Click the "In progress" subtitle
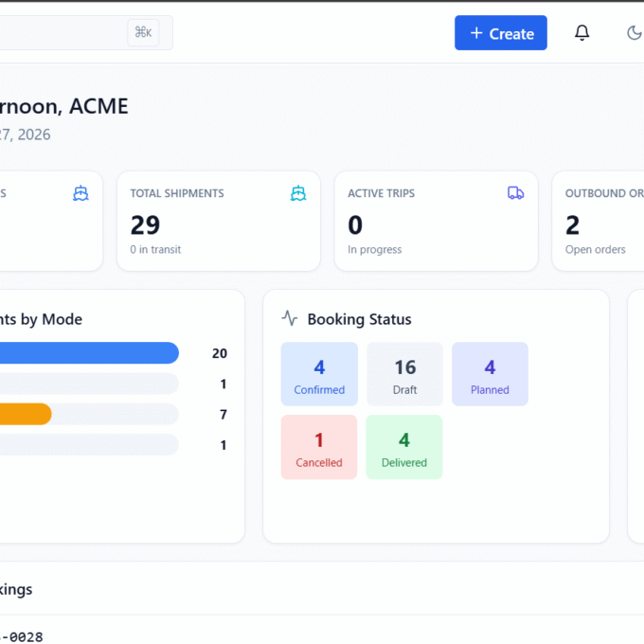 tap(375, 249)
